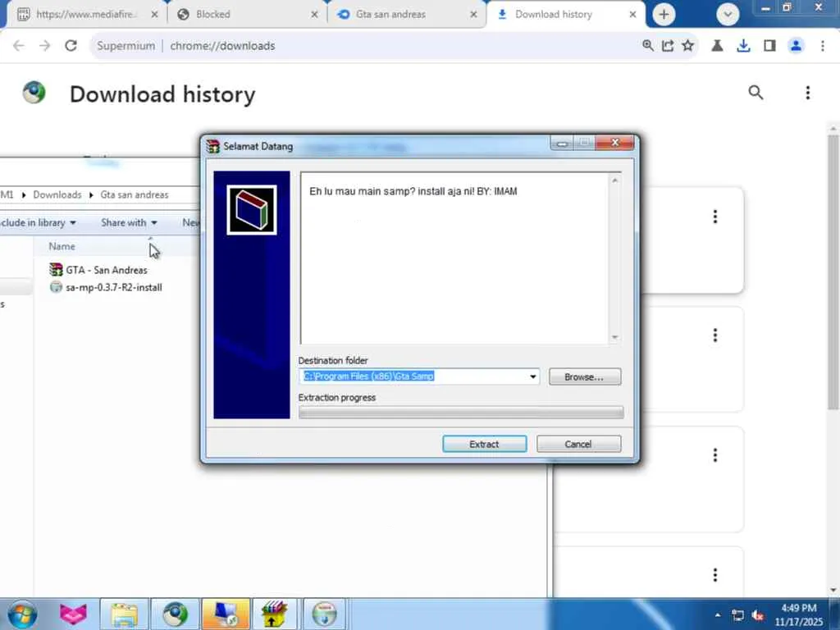Click Gta san andreas in Explorer breadcrumb
The width and height of the screenshot is (840, 630).
tap(135, 194)
